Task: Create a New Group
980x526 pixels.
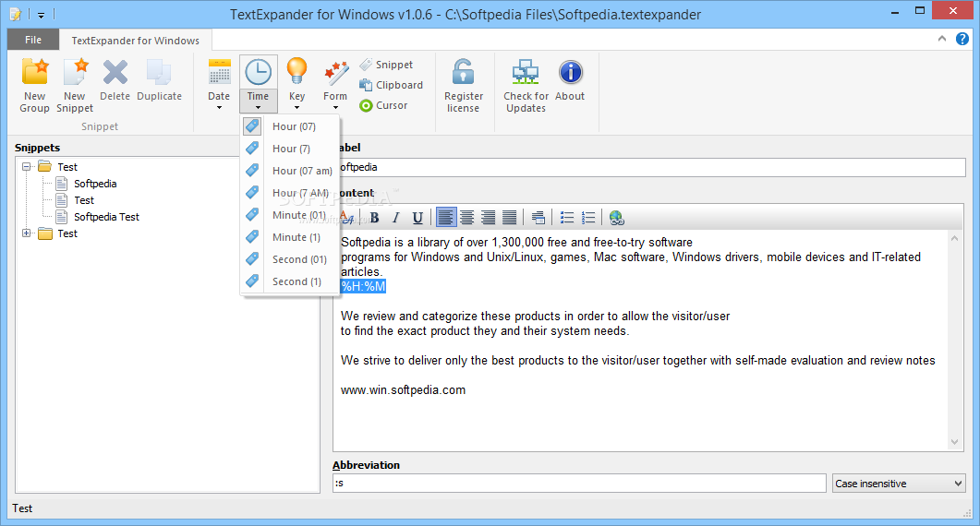Action: coord(34,86)
